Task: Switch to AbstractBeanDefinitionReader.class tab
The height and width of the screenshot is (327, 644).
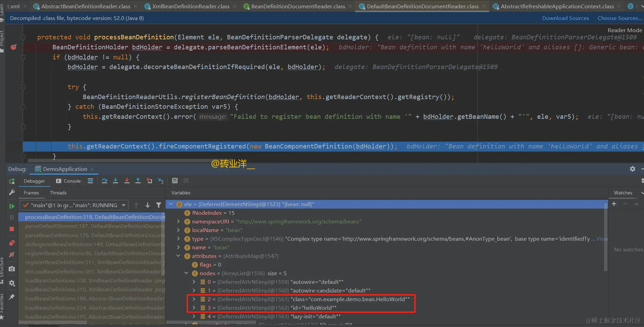Action: pos(86,6)
